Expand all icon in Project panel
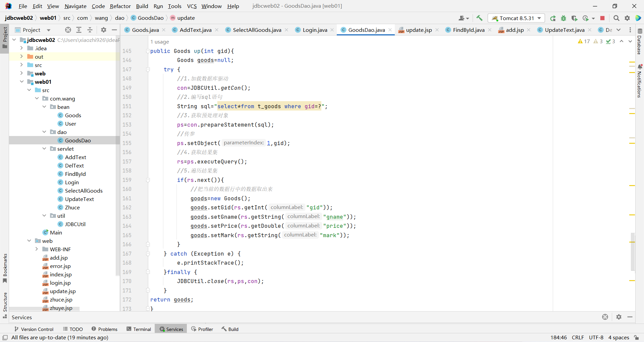Viewport: 644px width, 342px height. [79, 30]
